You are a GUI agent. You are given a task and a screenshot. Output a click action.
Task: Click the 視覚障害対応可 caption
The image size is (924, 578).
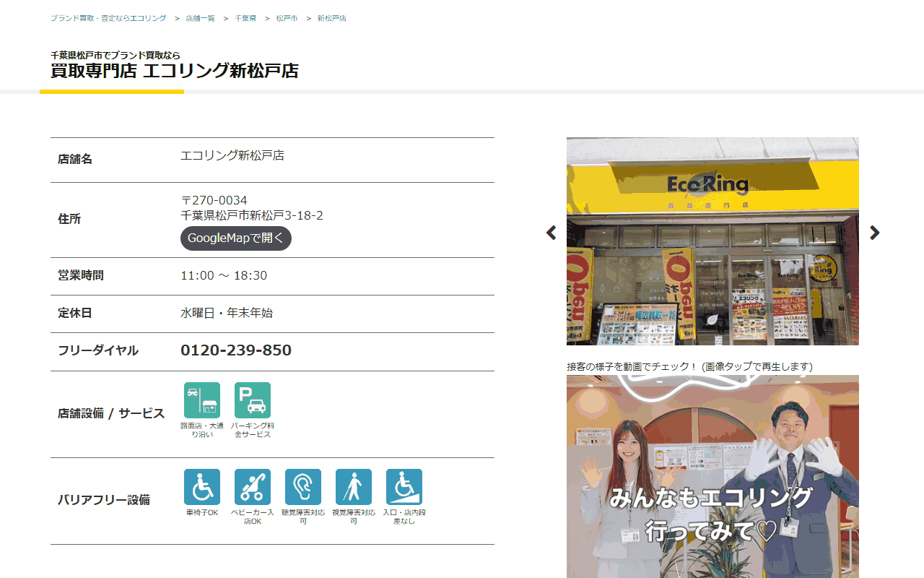tap(354, 517)
